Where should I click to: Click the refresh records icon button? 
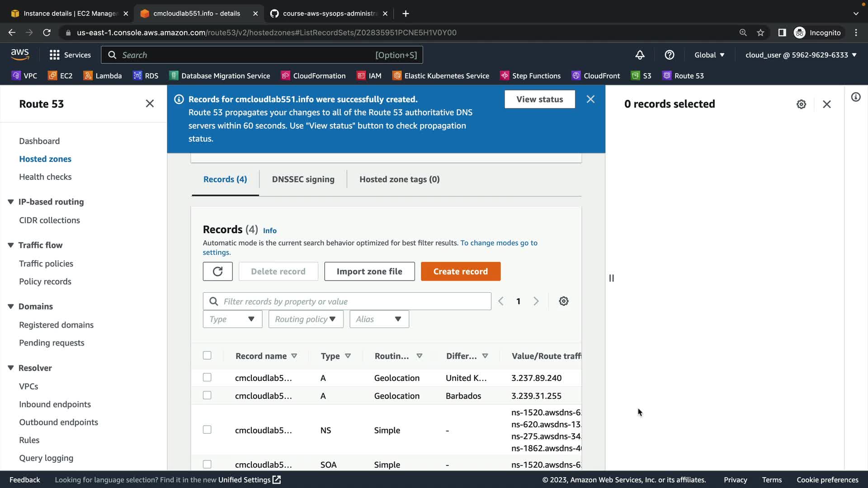pos(217,272)
